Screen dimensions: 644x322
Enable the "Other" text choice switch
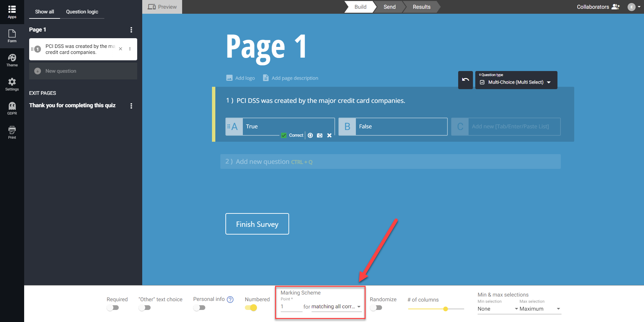[145, 308]
